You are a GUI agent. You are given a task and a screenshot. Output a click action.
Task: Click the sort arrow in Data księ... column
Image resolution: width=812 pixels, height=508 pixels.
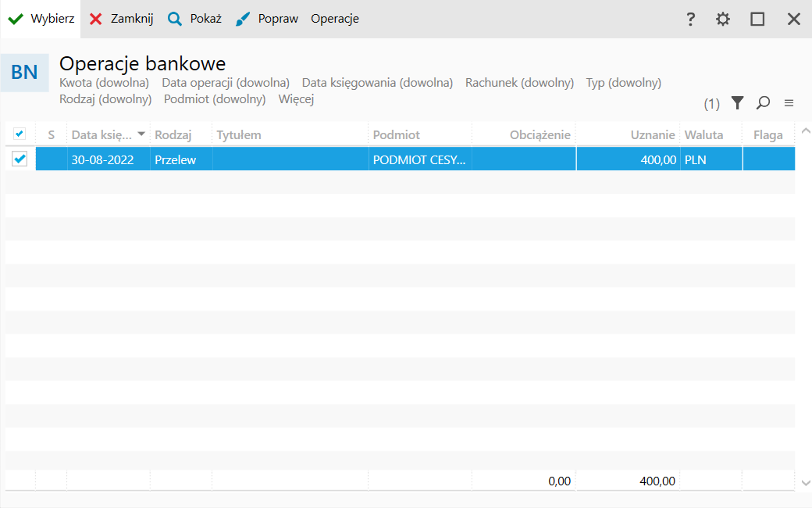pos(141,134)
